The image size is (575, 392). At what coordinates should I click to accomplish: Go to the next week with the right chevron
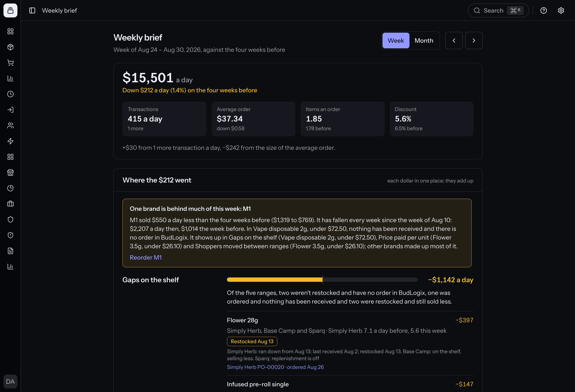(474, 41)
